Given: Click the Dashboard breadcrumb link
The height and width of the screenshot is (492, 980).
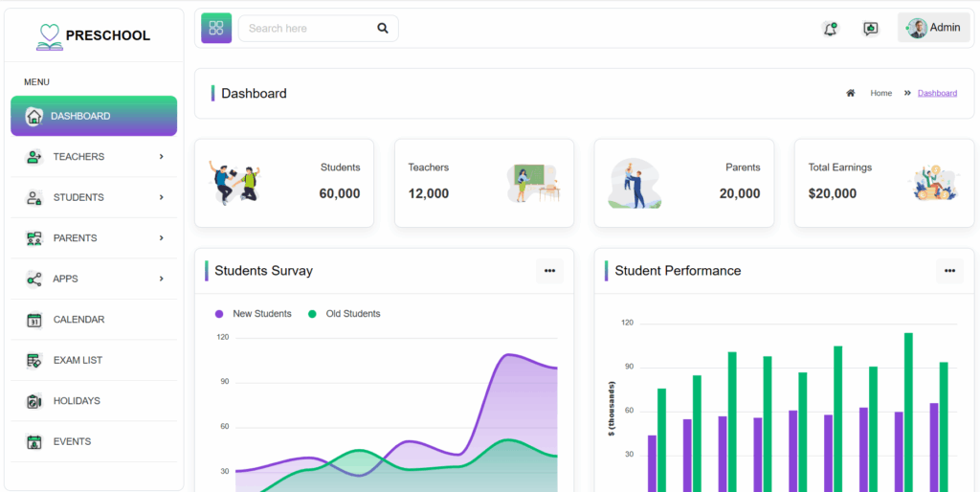Looking at the screenshot, I should 937,93.
